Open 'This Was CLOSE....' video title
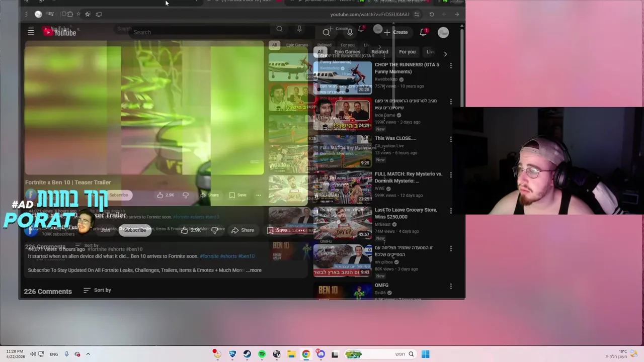The height and width of the screenshot is (362, 644). pos(395,138)
